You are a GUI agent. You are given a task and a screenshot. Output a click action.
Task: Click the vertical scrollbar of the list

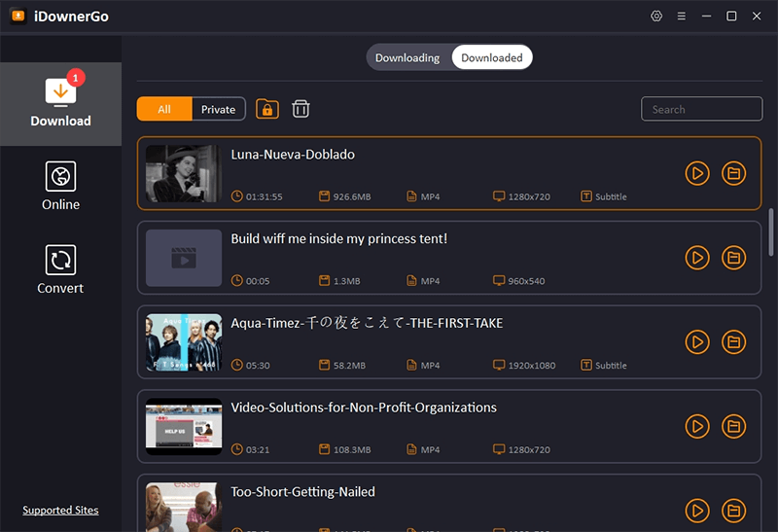[x=770, y=231]
